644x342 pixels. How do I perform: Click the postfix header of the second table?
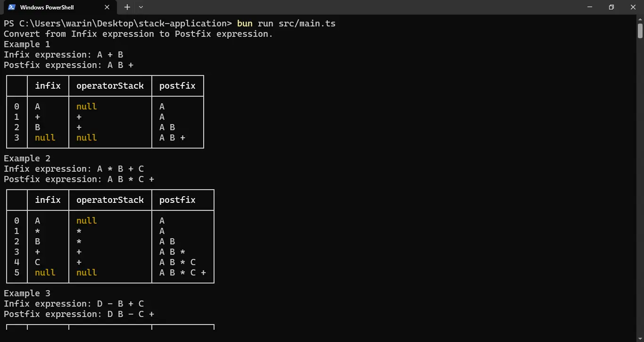(177, 200)
